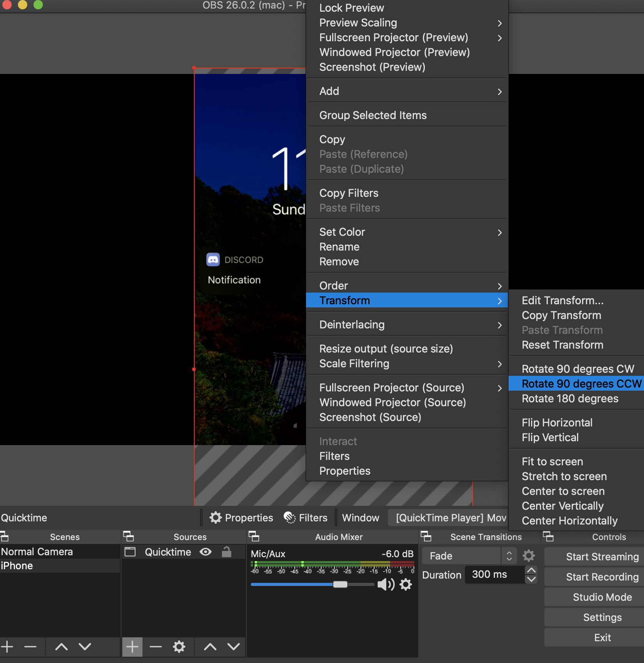This screenshot has height=663, width=644.
Task: Increase transition duration with up stepper
Action: pyautogui.click(x=531, y=570)
